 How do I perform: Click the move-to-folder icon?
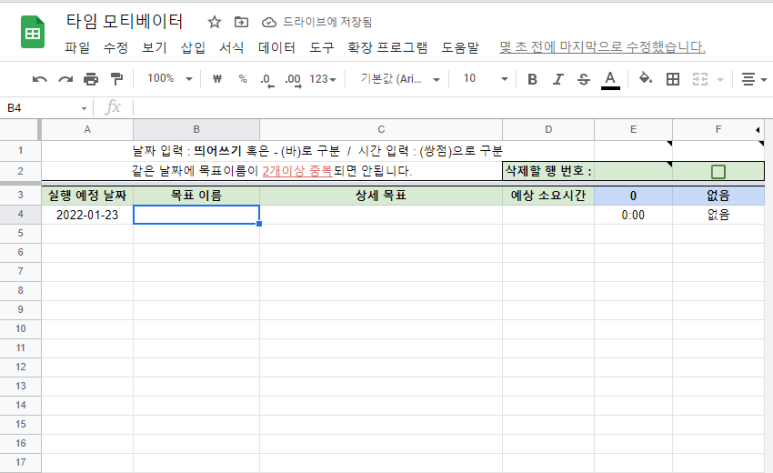241,22
